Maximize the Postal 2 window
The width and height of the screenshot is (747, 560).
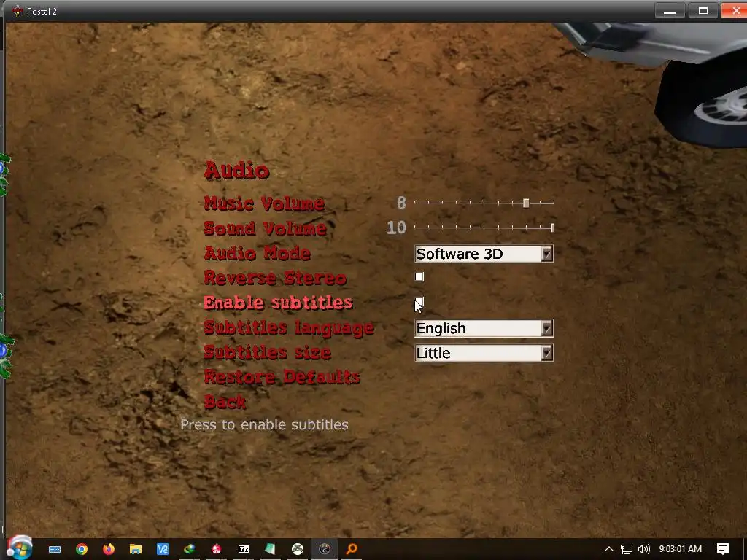point(703,10)
